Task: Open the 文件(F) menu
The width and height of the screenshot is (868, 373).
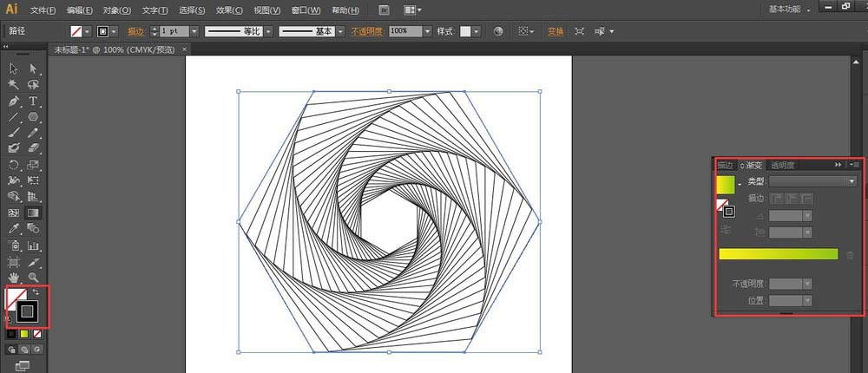Action: [x=43, y=10]
